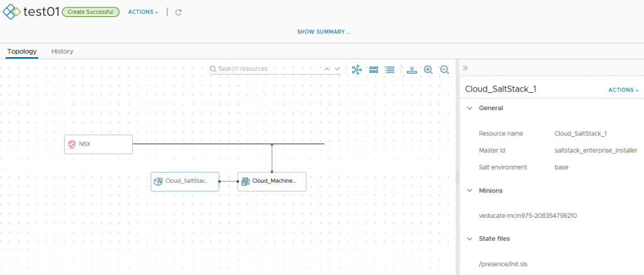Click the test01 deployment logo icon

pos(11,11)
